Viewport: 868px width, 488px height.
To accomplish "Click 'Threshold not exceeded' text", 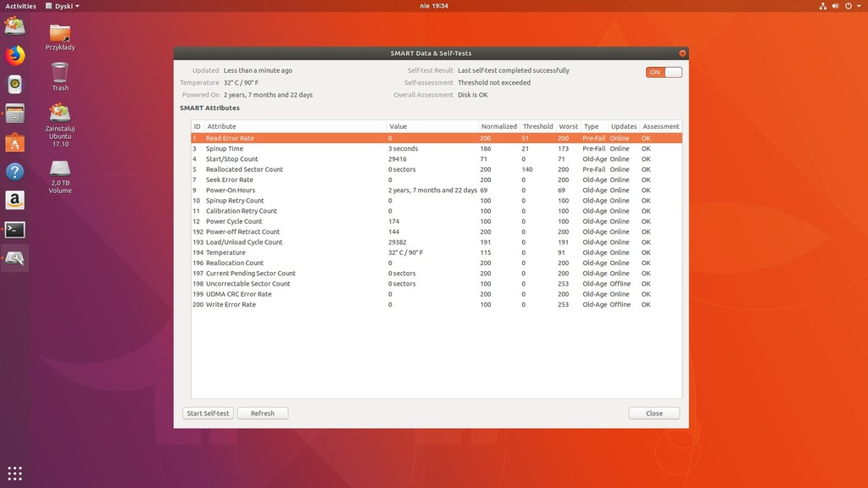I will pos(494,83).
